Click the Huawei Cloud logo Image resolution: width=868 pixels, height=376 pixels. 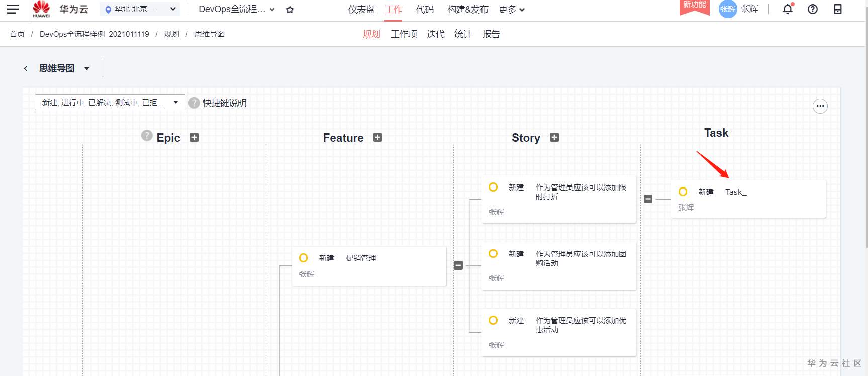(x=41, y=9)
